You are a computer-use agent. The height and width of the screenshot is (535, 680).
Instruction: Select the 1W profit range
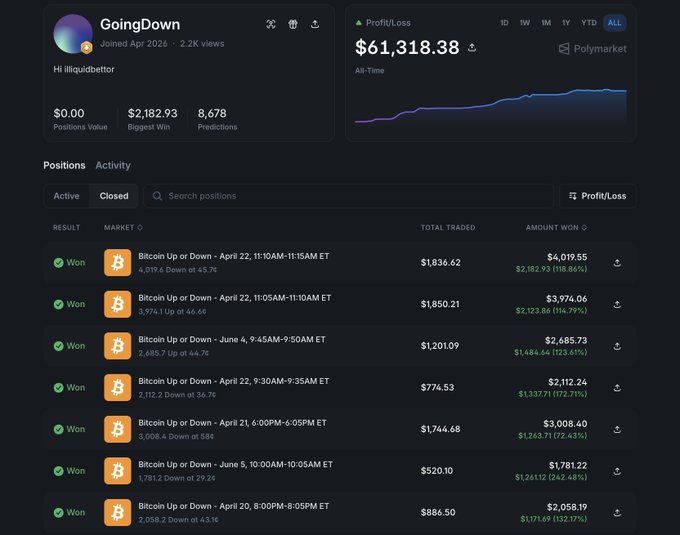click(525, 23)
